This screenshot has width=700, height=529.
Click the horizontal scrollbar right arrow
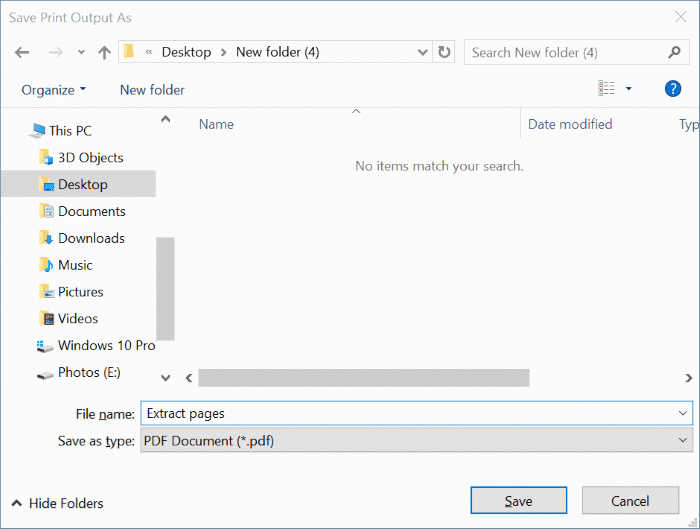click(x=688, y=378)
